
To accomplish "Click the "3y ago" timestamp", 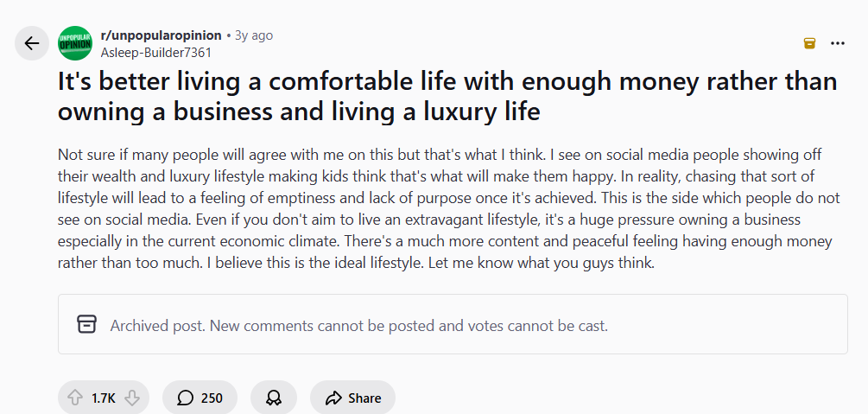I will pos(254,35).
